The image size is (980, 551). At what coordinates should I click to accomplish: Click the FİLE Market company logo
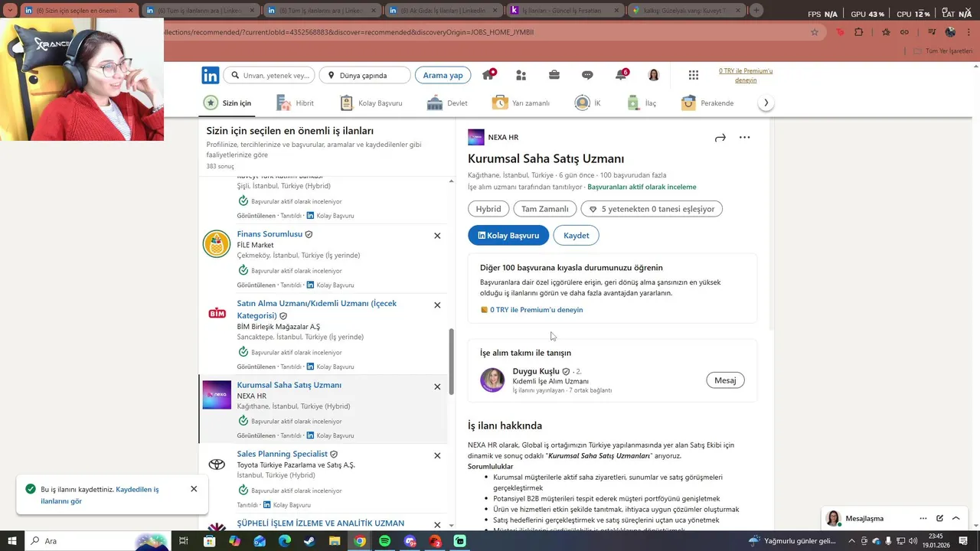tap(217, 244)
